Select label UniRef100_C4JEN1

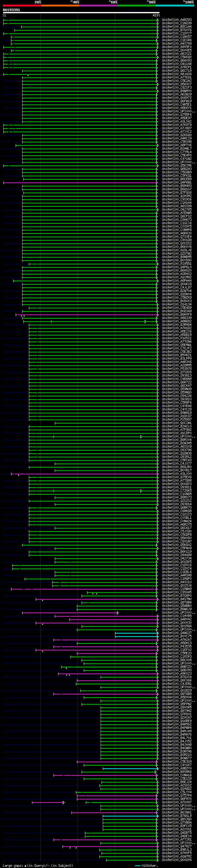tap(177, 684)
